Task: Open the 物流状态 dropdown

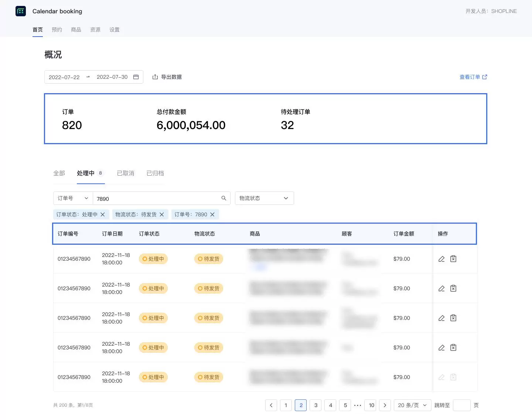Action: click(264, 198)
